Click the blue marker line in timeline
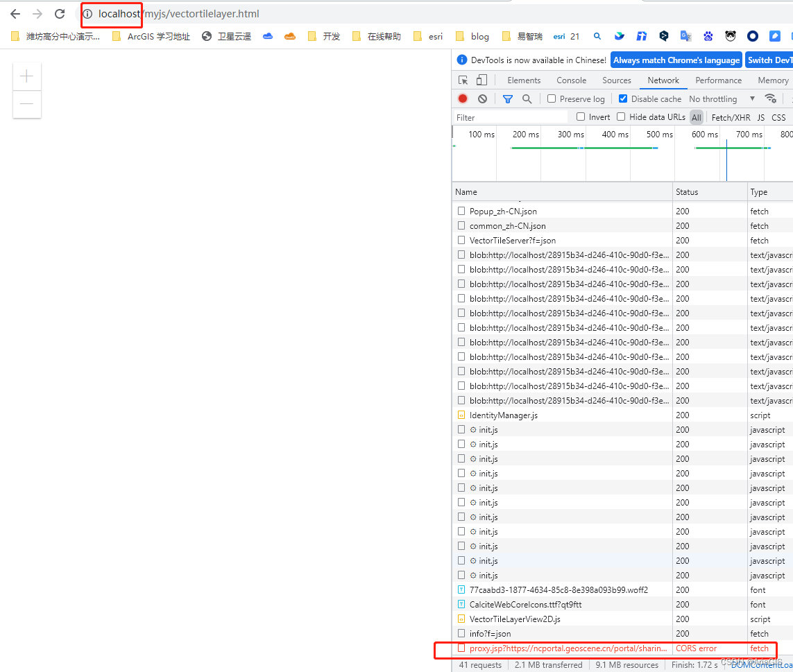The image size is (793, 672). (x=727, y=160)
